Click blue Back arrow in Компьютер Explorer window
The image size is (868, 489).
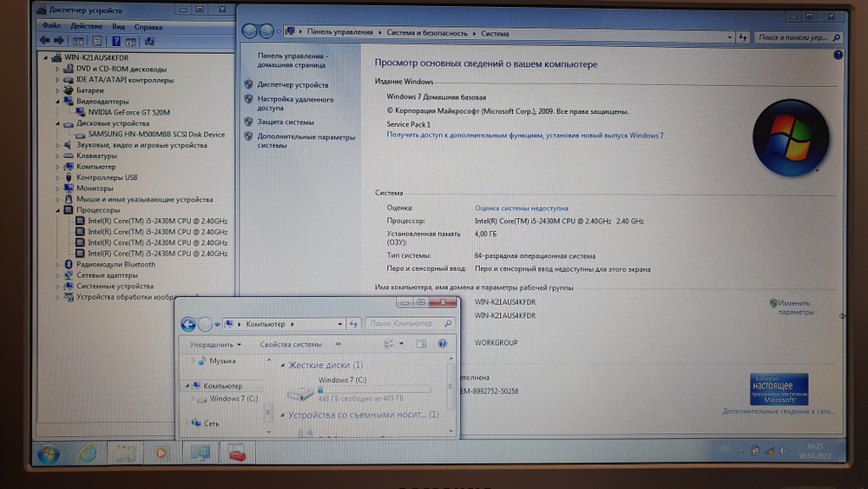point(188,324)
